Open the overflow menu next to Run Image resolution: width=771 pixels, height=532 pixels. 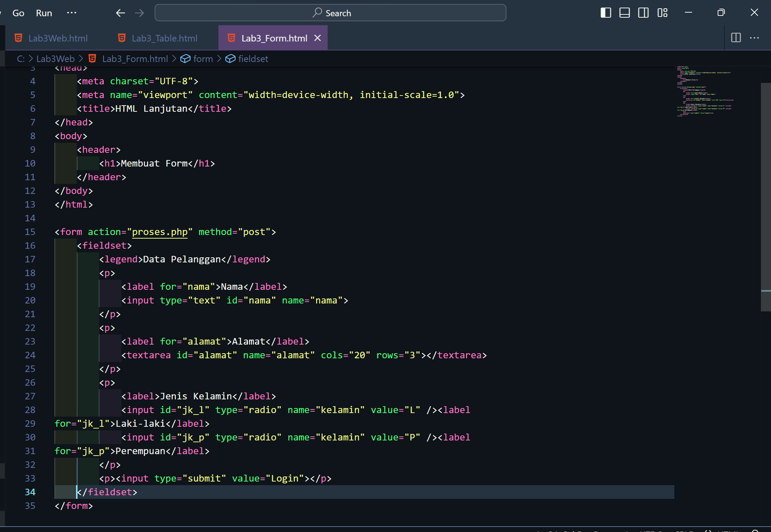point(72,13)
